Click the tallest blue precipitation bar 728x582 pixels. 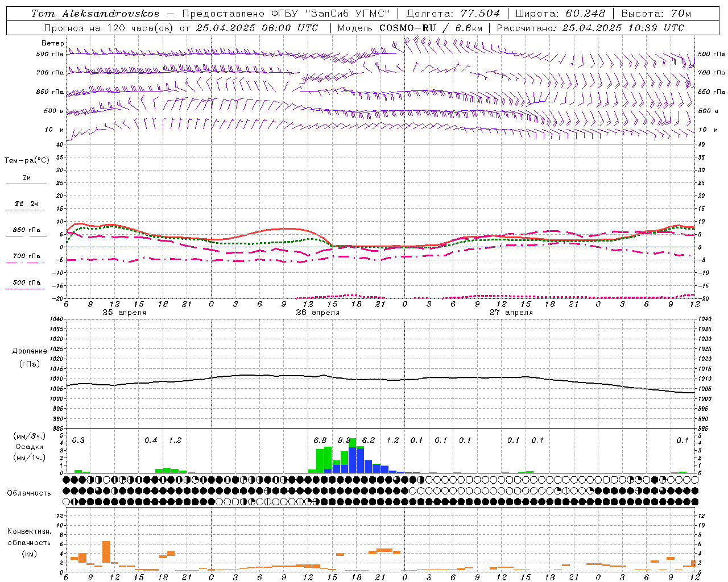353,460
